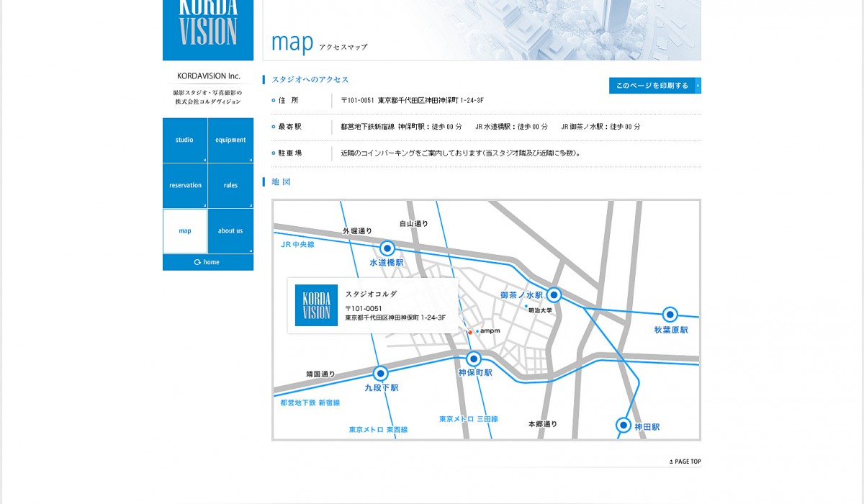Click the 最寄駅 row label
864x504 pixels.
[289, 127]
